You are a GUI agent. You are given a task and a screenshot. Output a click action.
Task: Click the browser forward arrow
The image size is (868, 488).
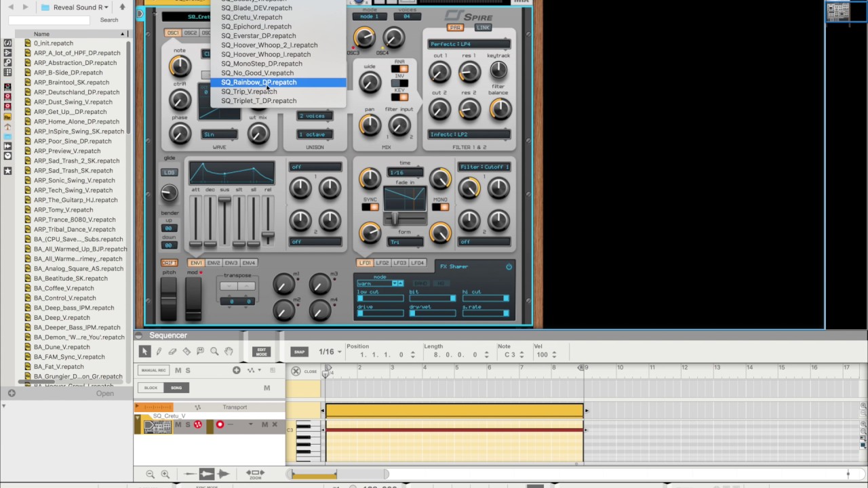pos(26,7)
